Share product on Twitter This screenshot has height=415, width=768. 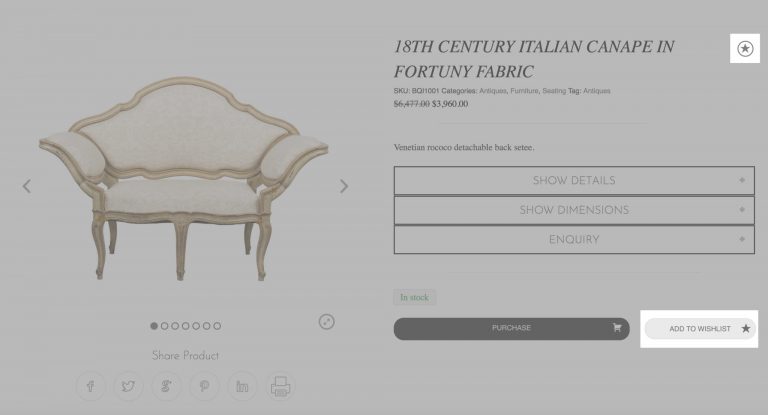[128, 386]
